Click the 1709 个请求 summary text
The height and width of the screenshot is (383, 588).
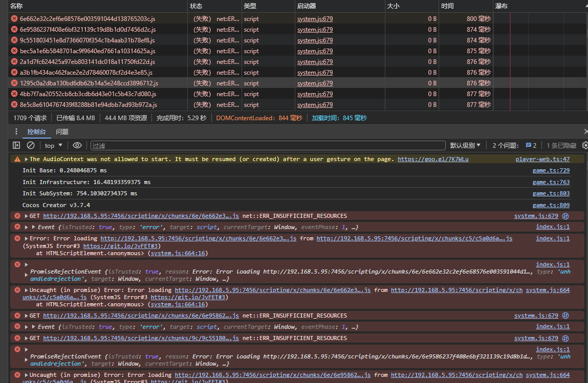pyautogui.click(x=30, y=118)
